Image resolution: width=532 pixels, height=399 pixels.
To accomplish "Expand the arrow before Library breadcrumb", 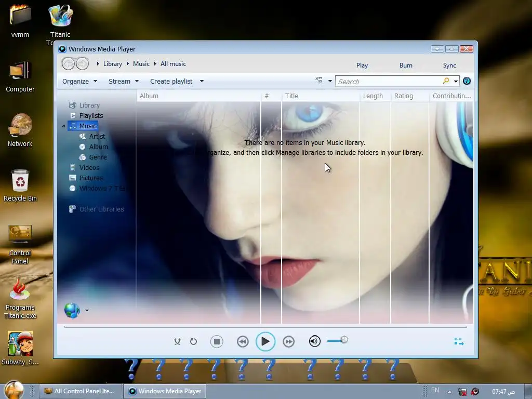I will [x=98, y=64].
